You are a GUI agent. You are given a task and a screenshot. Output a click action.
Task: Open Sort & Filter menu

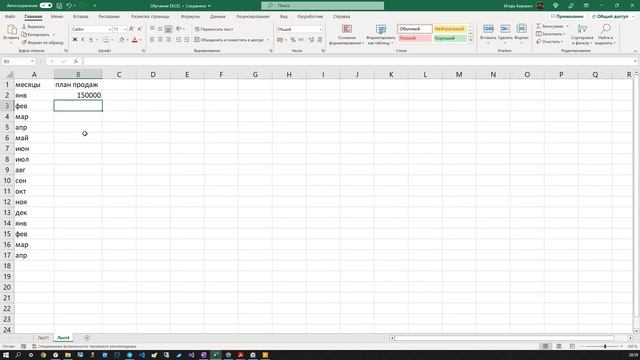(x=582, y=34)
